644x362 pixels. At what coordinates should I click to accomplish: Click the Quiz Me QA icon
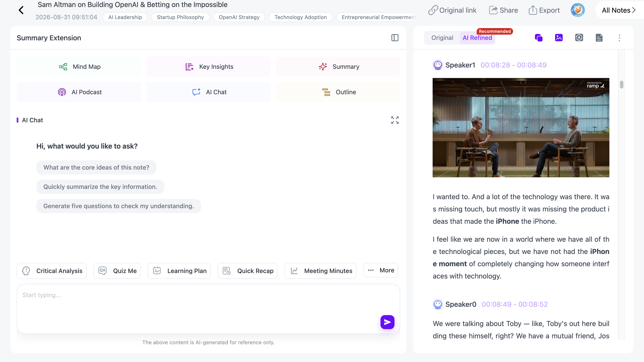pos(103,271)
